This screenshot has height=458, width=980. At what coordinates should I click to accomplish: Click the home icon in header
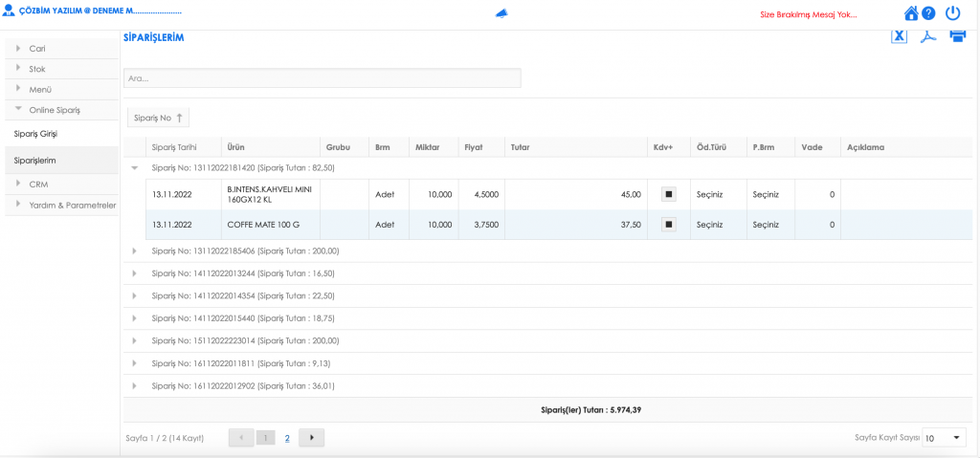(911, 13)
